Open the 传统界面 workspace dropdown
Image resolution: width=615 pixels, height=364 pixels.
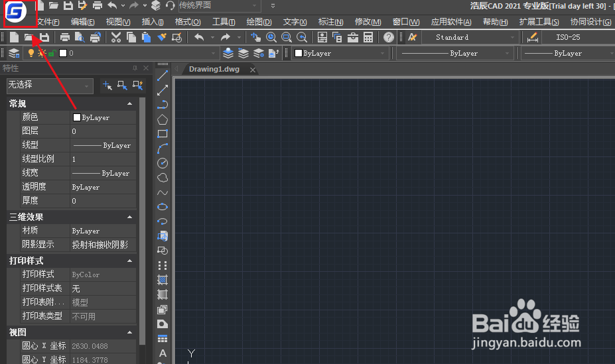pos(220,5)
